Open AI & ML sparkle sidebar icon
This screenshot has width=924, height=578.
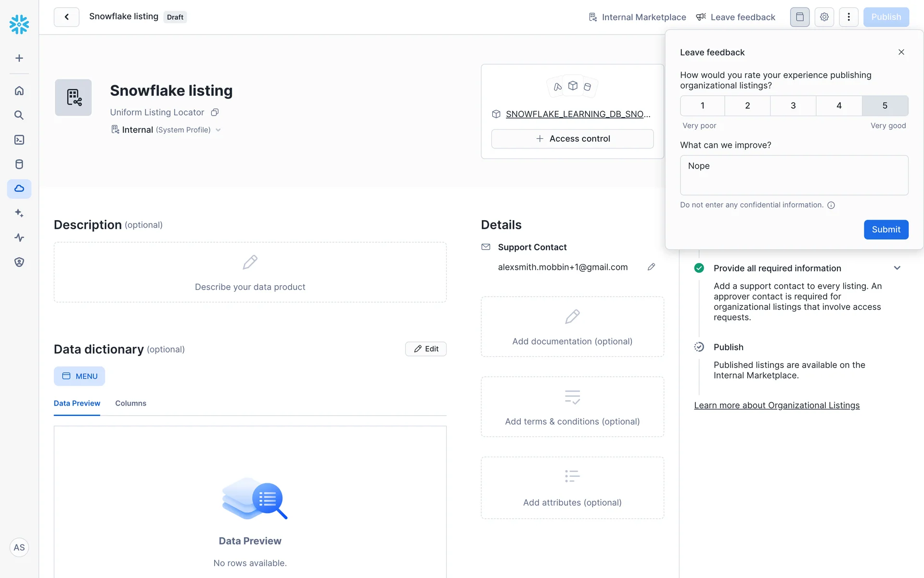click(x=19, y=213)
